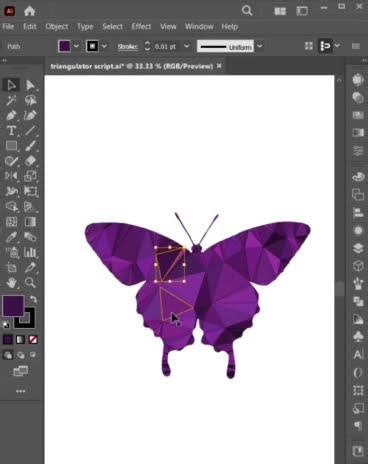
Task: Select the Direct Selection tool
Action: 30,85
